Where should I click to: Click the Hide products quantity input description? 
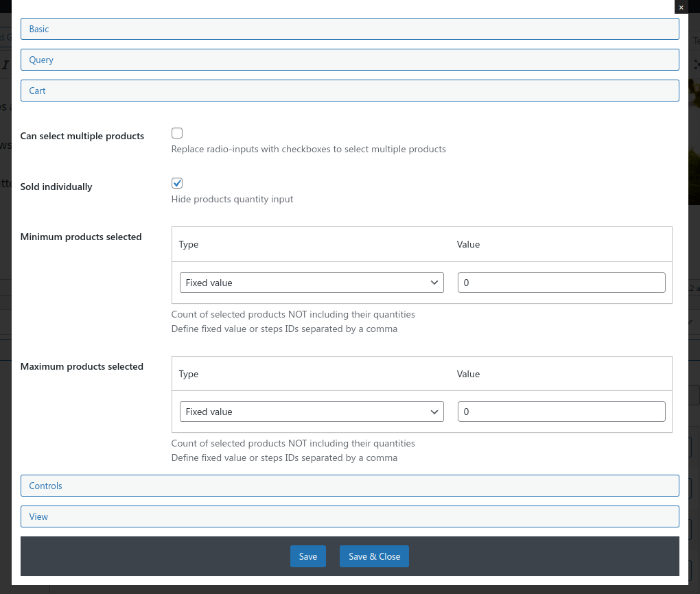(x=232, y=199)
